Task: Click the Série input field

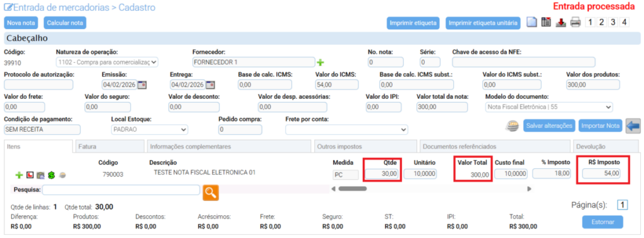Action: pos(430,62)
